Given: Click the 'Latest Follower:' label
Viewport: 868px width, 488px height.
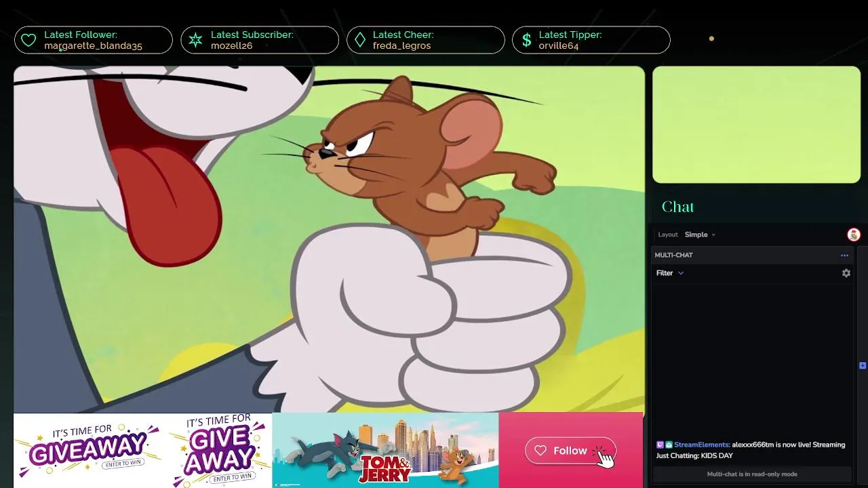Looking at the screenshot, I should click(x=81, y=35).
